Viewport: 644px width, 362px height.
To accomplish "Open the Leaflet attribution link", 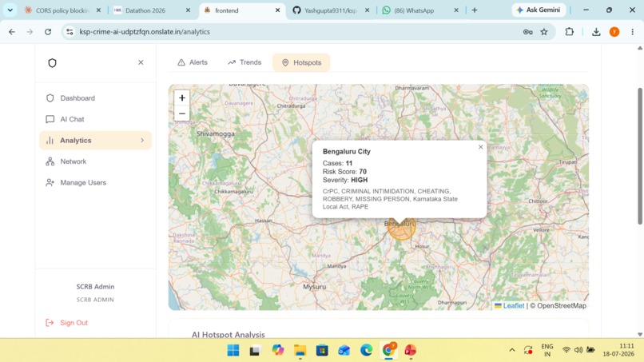I will pyautogui.click(x=509, y=306).
